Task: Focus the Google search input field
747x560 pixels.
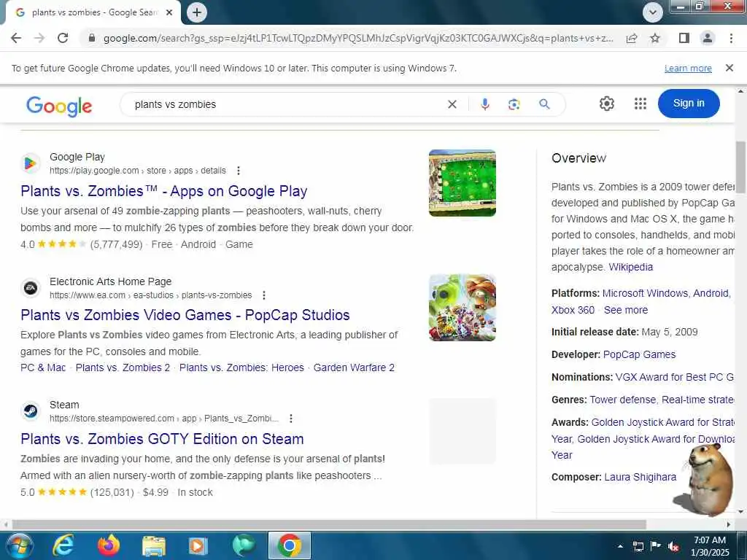Action: click(286, 104)
